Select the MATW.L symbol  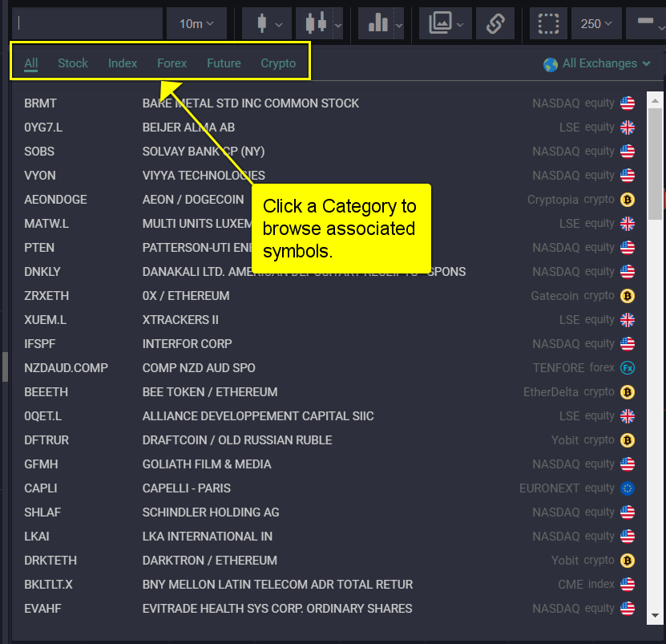tap(46, 224)
